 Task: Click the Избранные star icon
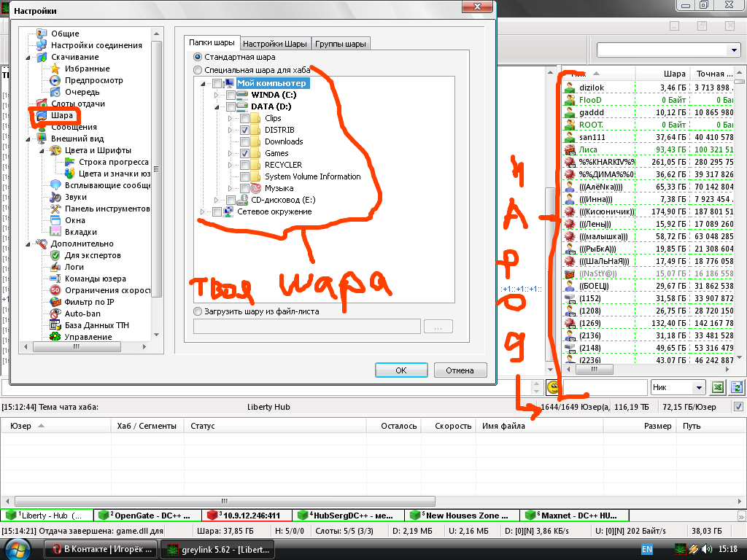click(55, 69)
